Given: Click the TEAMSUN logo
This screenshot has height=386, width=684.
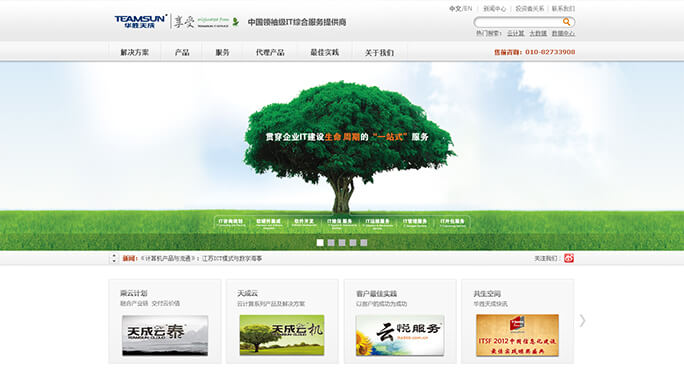Looking at the screenshot, I should tap(140, 21).
